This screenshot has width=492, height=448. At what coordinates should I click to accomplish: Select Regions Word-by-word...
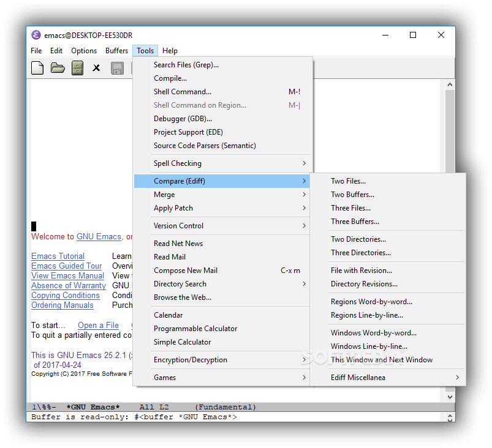click(x=388, y=302)
